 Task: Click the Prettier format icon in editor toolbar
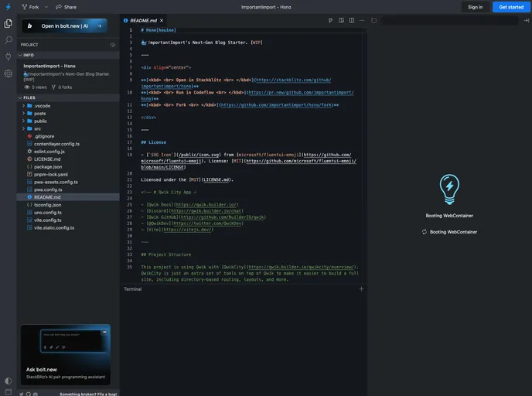[330, 21]
